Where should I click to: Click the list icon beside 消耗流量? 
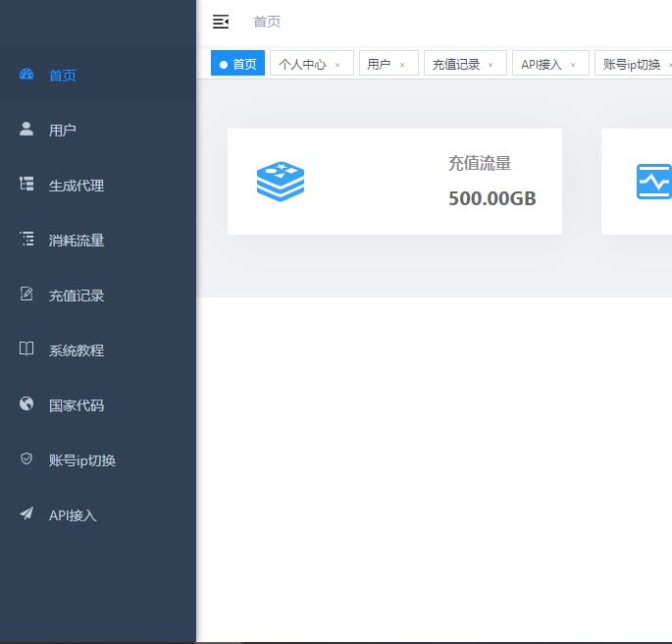pos(26,240)
